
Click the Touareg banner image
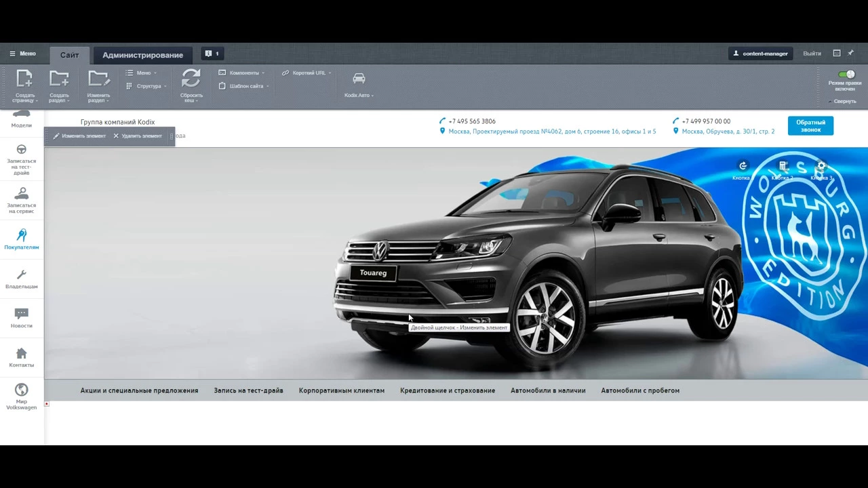pyautogui.click(x=456, y=263)
